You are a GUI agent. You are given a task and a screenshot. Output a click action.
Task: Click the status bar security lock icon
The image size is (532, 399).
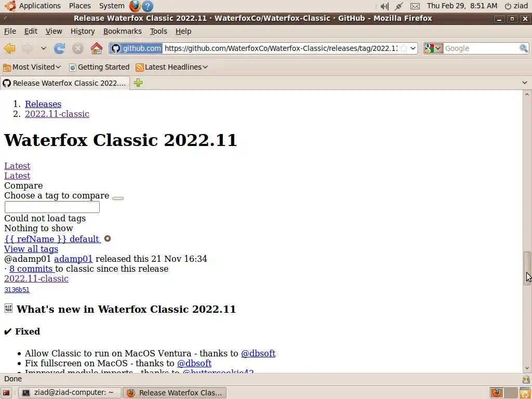coord(526,379)
